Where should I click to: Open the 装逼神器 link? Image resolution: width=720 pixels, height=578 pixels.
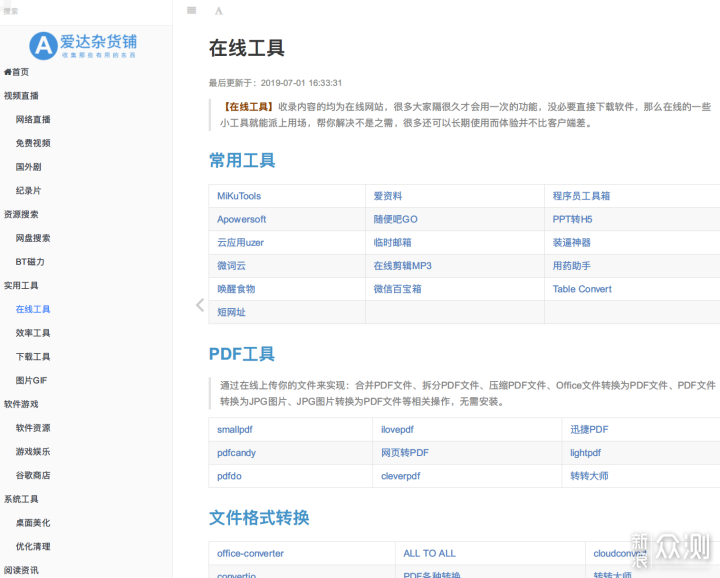point(572,242)
